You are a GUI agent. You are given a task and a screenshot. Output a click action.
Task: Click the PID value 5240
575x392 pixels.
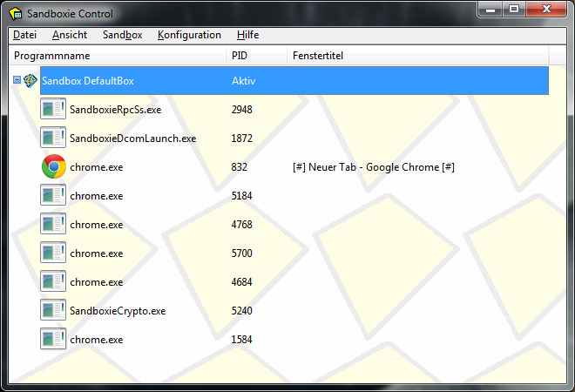[241, 311]
